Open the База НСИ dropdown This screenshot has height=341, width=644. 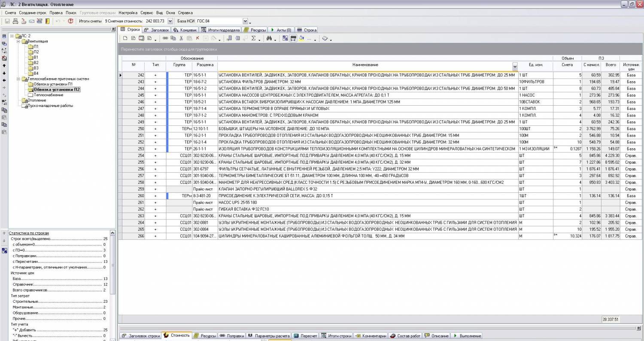[x=245, y=21]
